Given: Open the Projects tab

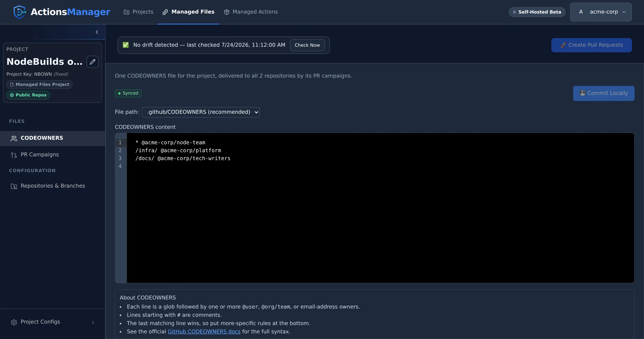Looking at the screenshot, I should coord(139,12).
